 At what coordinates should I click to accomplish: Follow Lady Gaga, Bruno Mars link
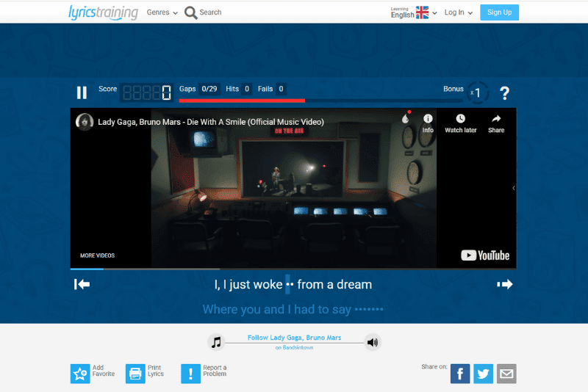pos(295,338)
